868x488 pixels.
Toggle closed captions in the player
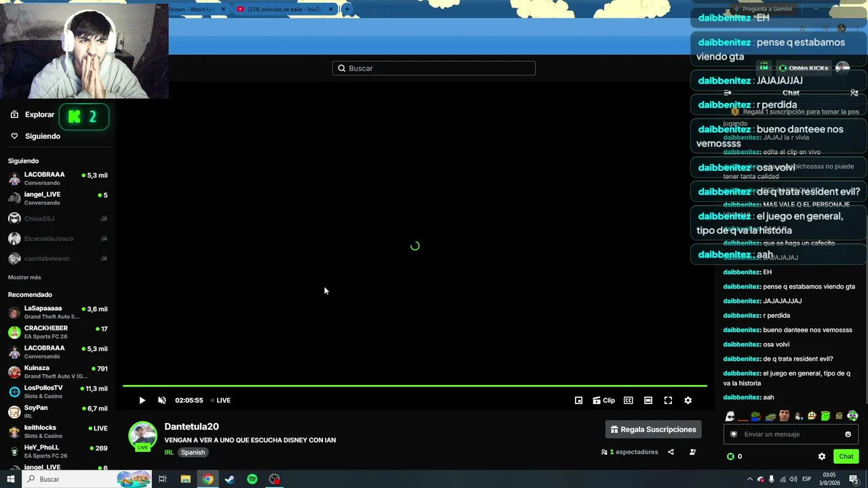(629, 401)
